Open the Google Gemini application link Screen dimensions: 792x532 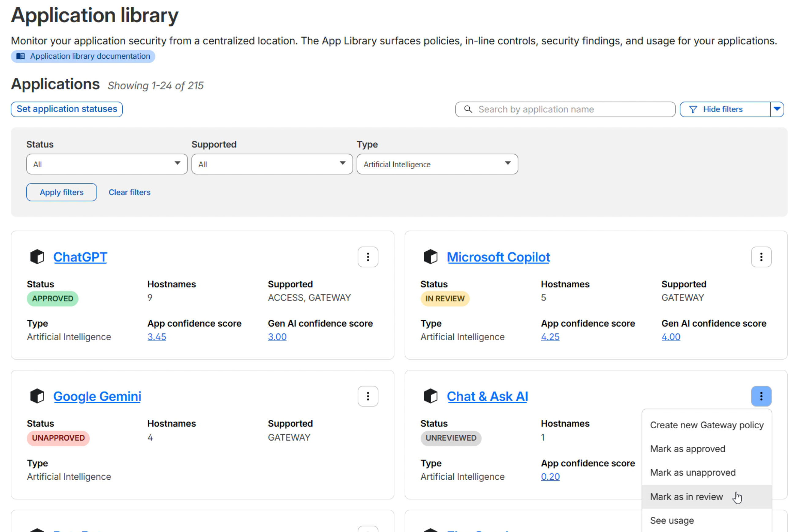pos(97,396)
